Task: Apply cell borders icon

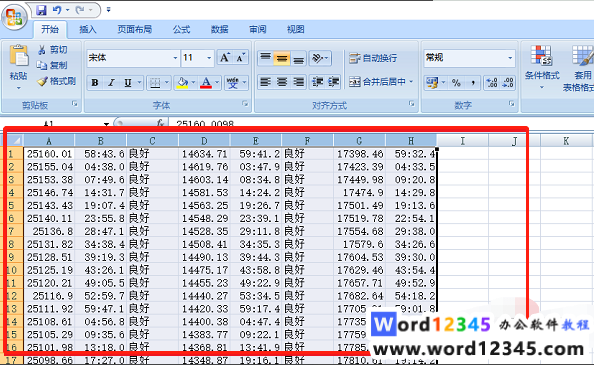Action: [x=155, y=83]
